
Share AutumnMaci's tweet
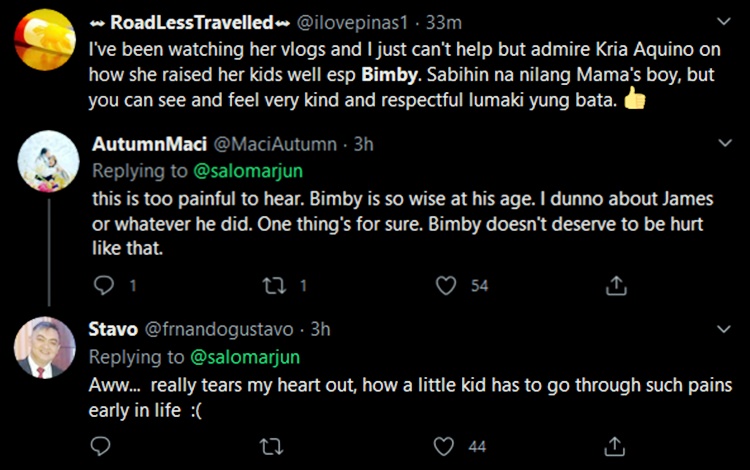click(x=617, y=286)
